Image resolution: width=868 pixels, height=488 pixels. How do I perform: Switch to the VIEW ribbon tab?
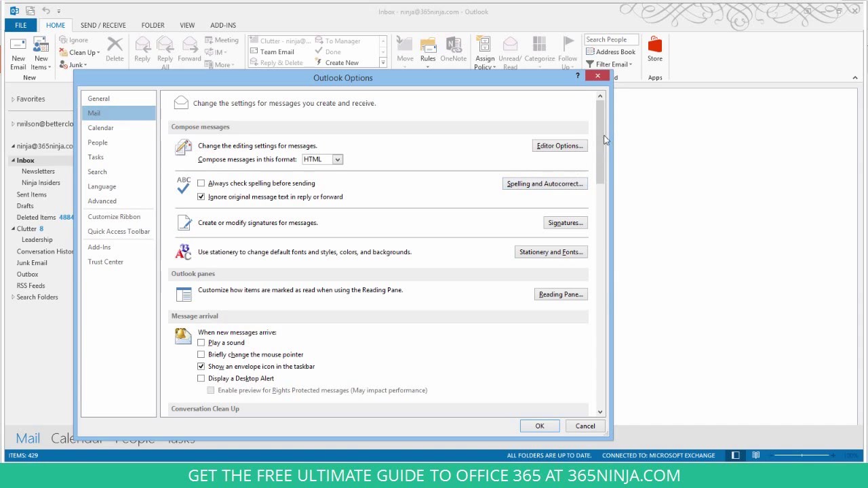click(x=187, y=25)
